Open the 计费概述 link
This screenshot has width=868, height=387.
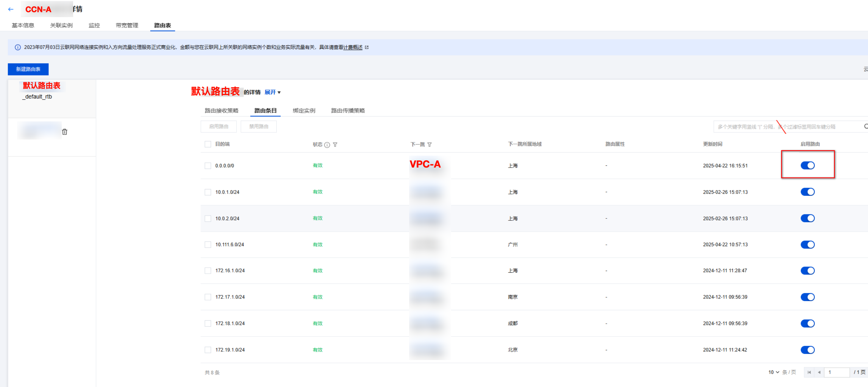pos(352,47)
